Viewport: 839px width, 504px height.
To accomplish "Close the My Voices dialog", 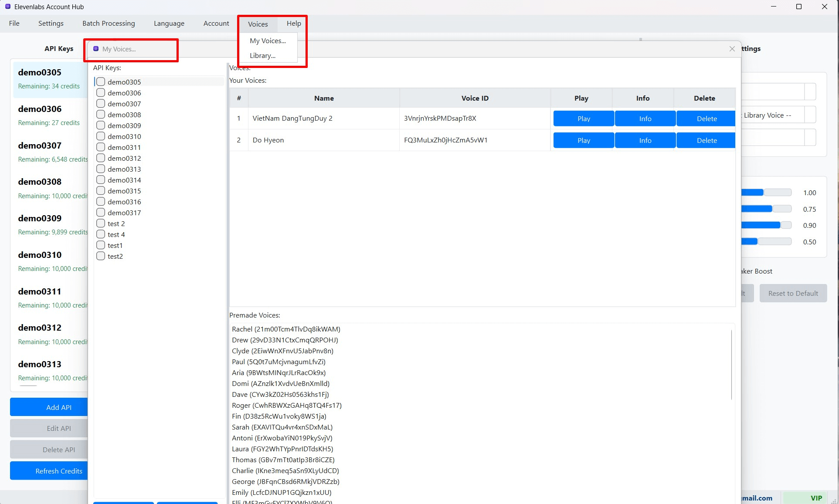I will coord(732,49).
